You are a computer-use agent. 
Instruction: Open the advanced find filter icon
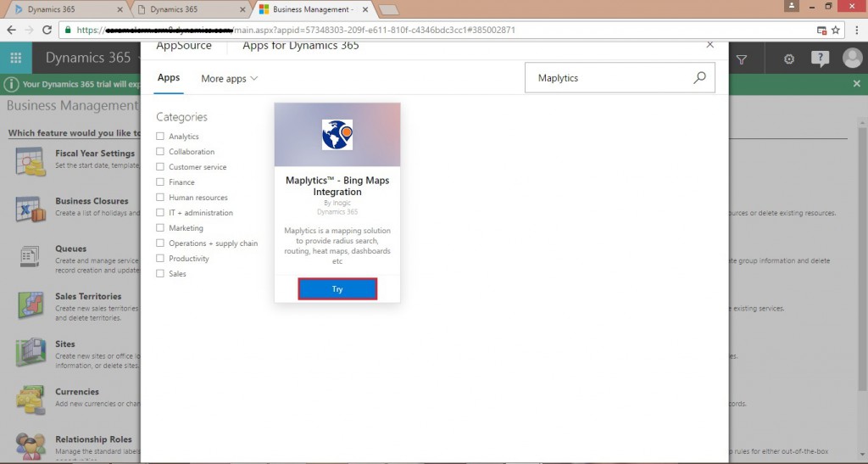point(741,59)
